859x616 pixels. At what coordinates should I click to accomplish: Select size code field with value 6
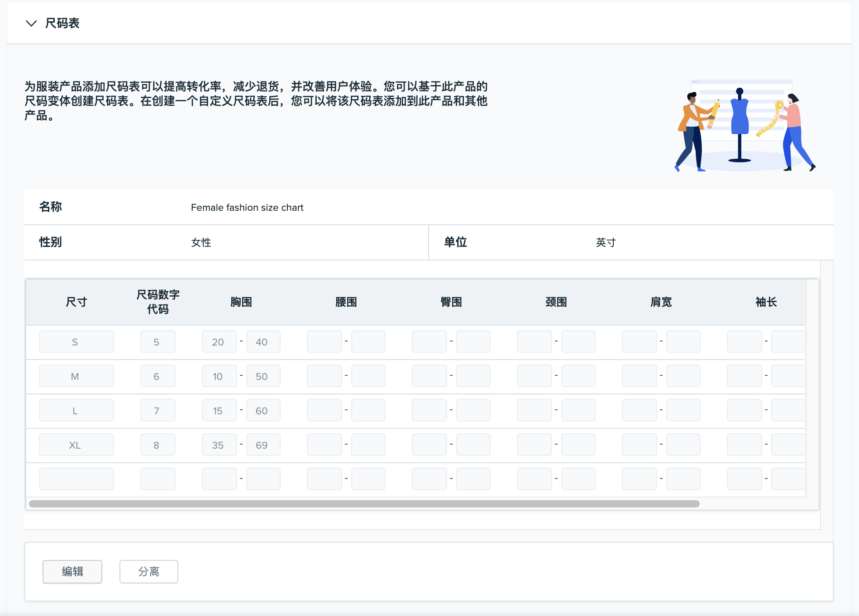[158, 376]
